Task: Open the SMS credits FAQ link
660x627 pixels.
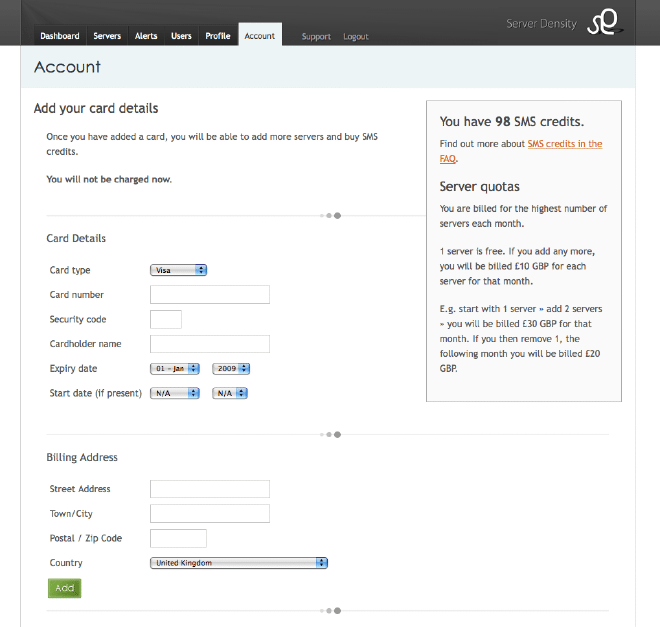Action: pos(564,144)
